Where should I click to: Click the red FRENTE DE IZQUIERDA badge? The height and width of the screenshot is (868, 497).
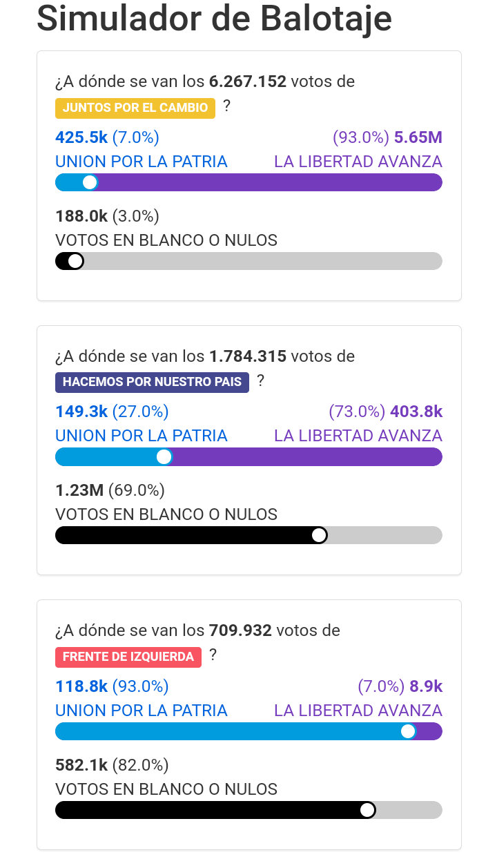click(x=128, y=657)
